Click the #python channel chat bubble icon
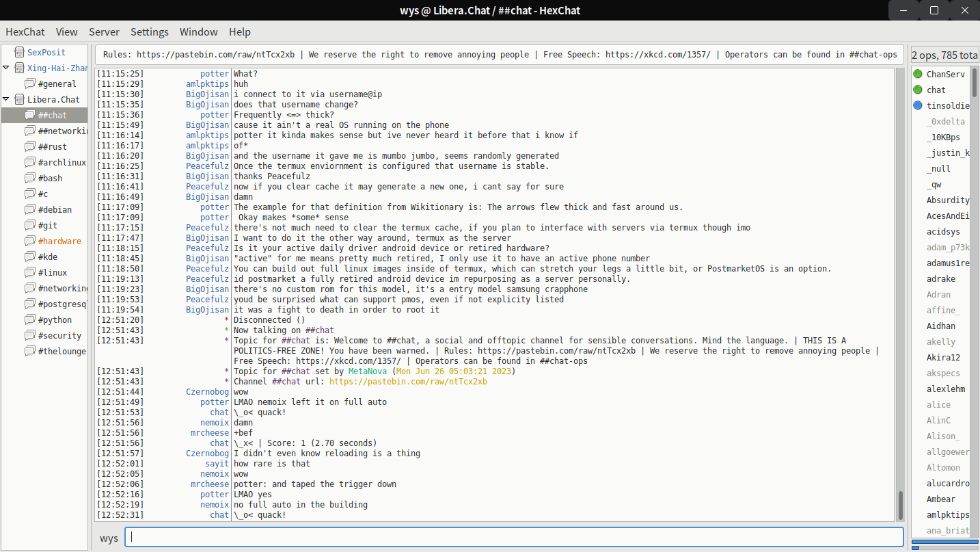Screen dimensions: 980x552 (x=29, y=319)
